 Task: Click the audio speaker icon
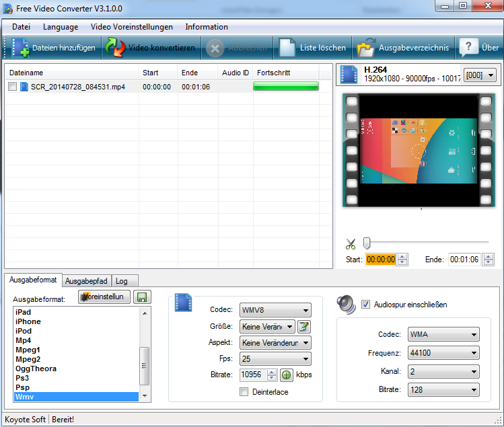(x=346, y=304)
